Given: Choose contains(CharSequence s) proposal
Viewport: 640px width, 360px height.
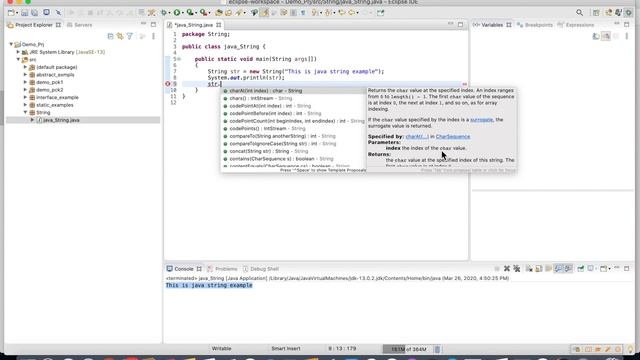Looking at the screenshot, I should click(293, 159).
